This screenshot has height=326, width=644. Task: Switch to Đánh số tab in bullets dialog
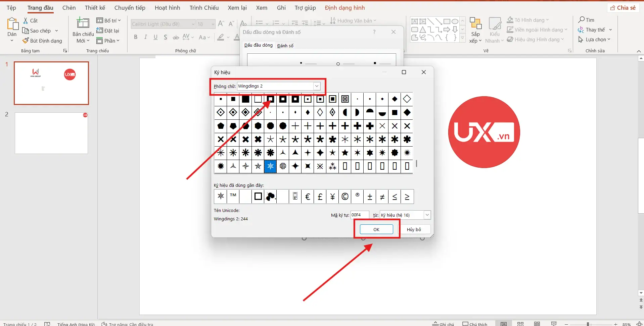(x=285, y=46)
